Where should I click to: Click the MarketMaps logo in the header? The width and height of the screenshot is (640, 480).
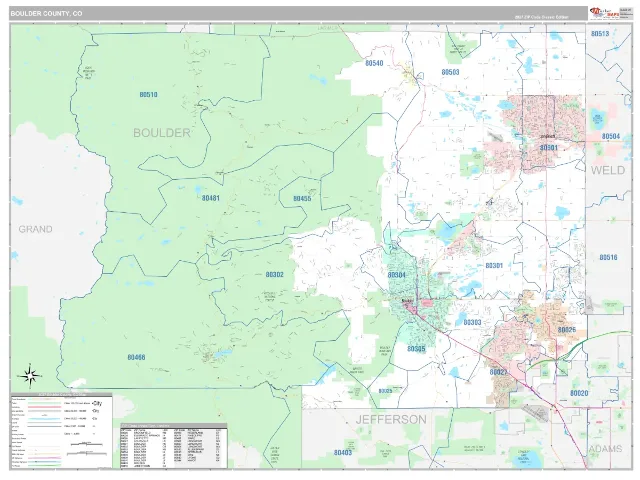click(604, 13)
